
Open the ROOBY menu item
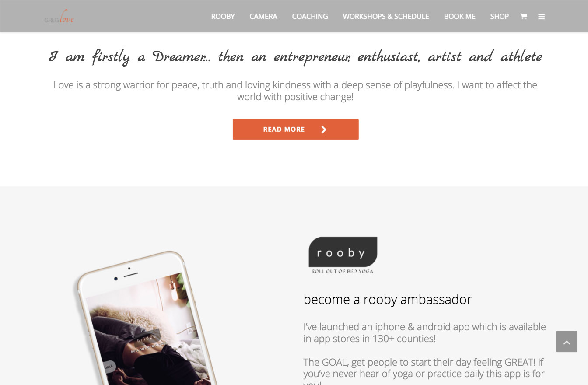pyautogui.click(x=223, y=17)
